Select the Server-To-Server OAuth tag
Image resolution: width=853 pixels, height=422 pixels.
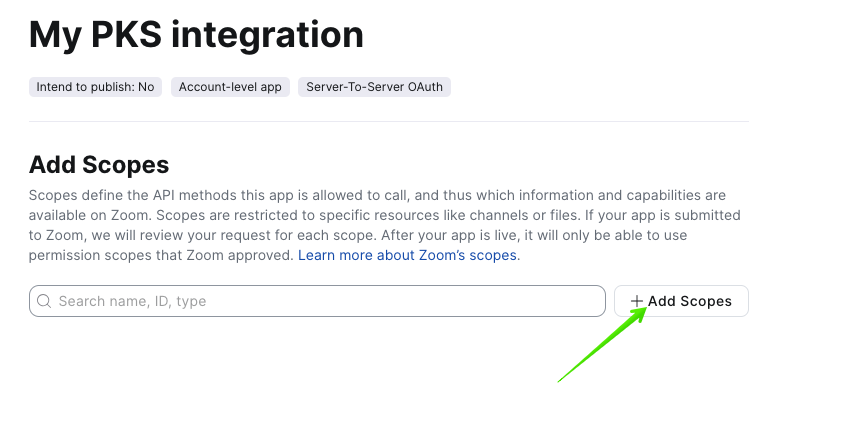click(374, 87)
